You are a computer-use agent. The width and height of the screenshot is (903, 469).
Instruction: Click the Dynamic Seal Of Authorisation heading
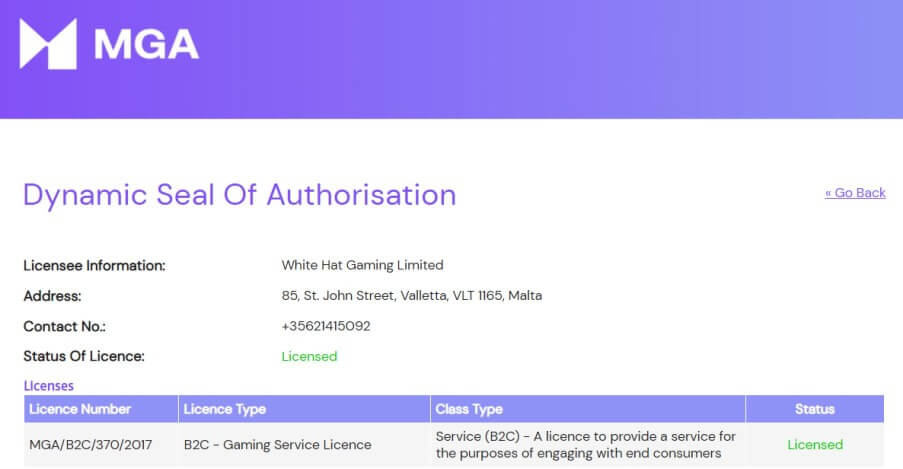pyautogui.click(x=239, y=194)
